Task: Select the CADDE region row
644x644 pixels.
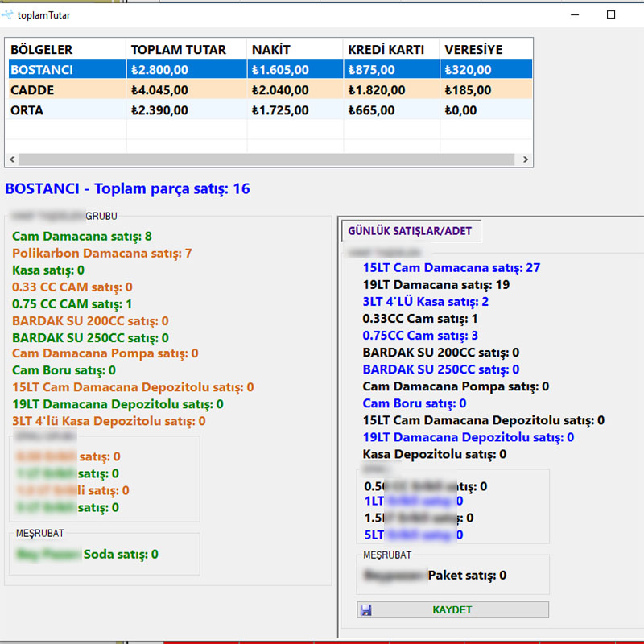Action: [32, 90]
